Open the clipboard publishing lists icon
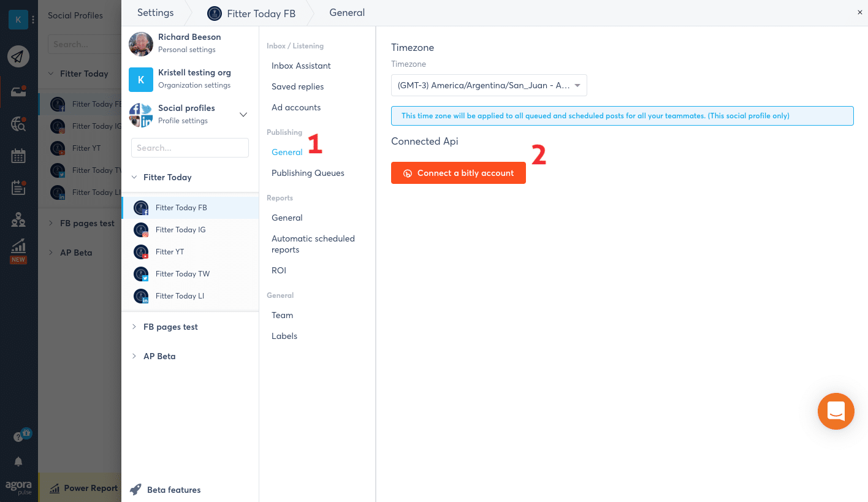 pos(18,188)
